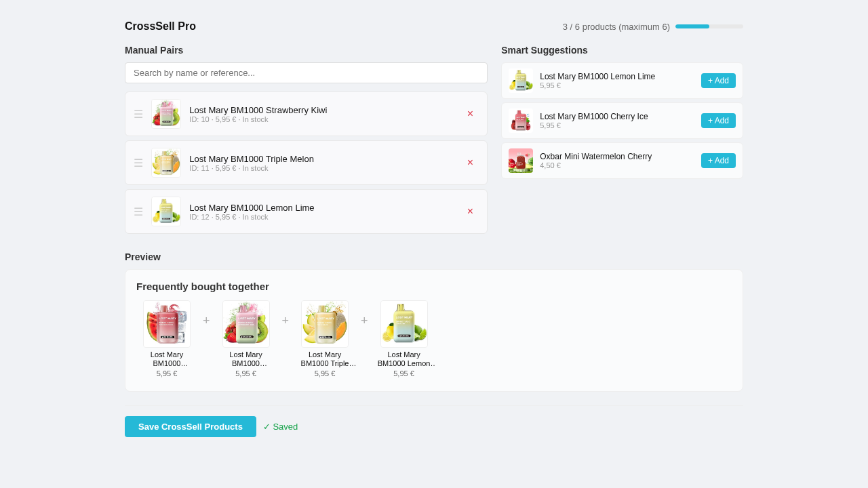The width and height of the screenshot is (868, 488).
Task: Click Oxbar Mini Watermelon Cherry thumbnail
Action: (521, 161)
